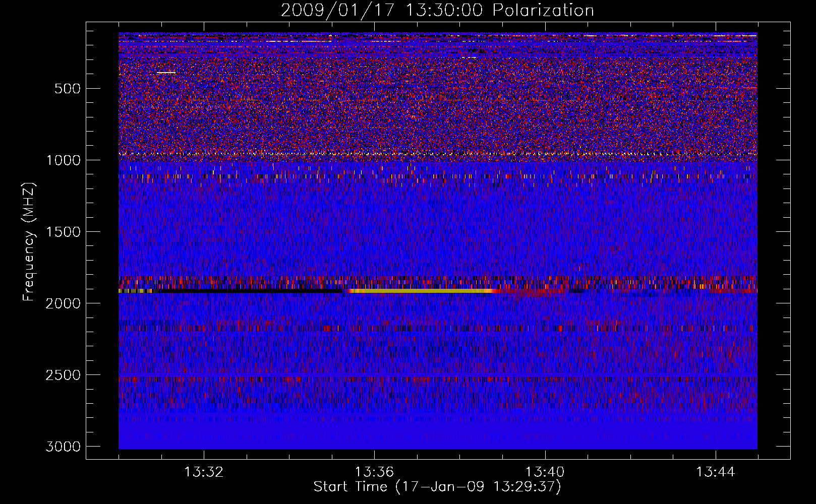816x504 pixels.
Task: Click the 1000 frequency tick label
Action: [64, 160]
